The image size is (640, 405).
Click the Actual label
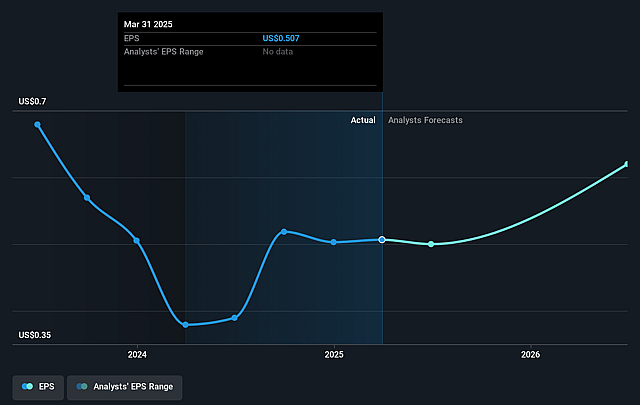click(363, 120)
